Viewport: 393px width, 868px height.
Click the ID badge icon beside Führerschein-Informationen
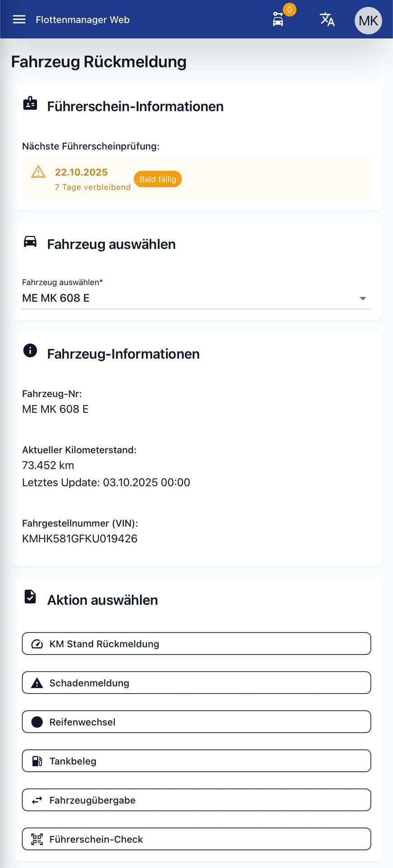pos(30,104)
